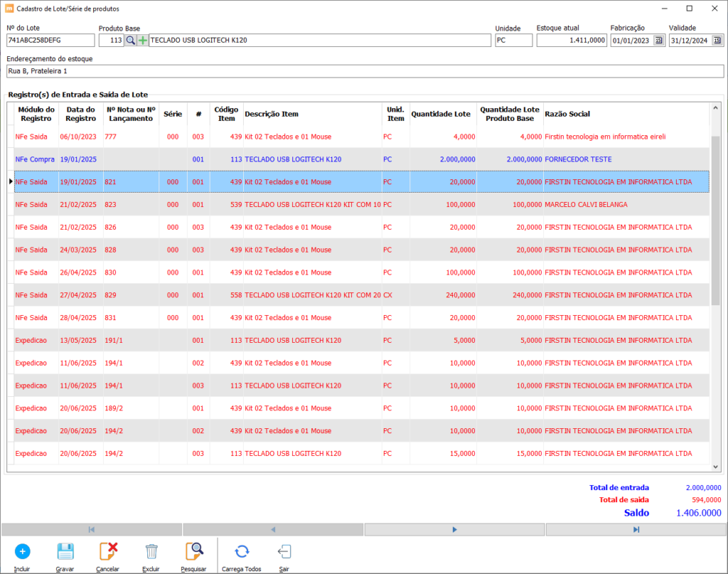Click the Razão Social column header

point(567,114)
